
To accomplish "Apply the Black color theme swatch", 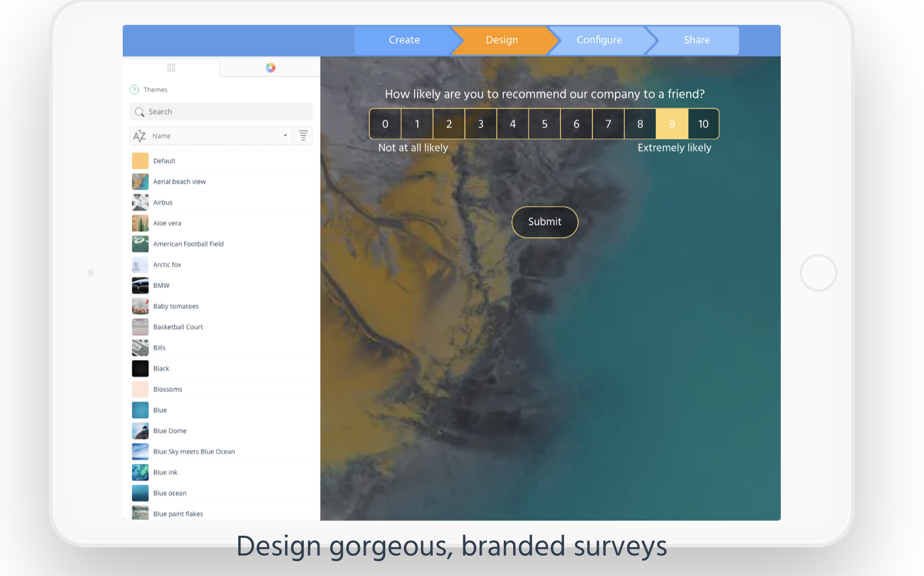I will (140, 368).
